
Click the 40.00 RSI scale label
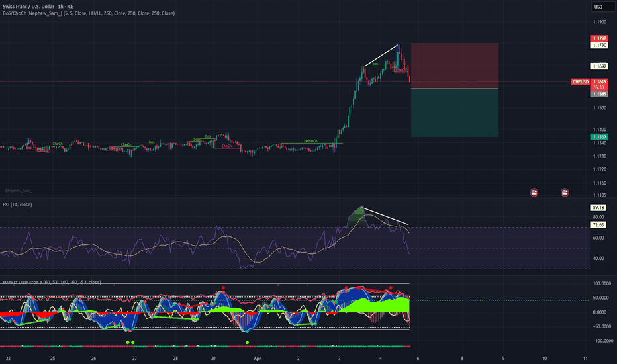(598, 259)
